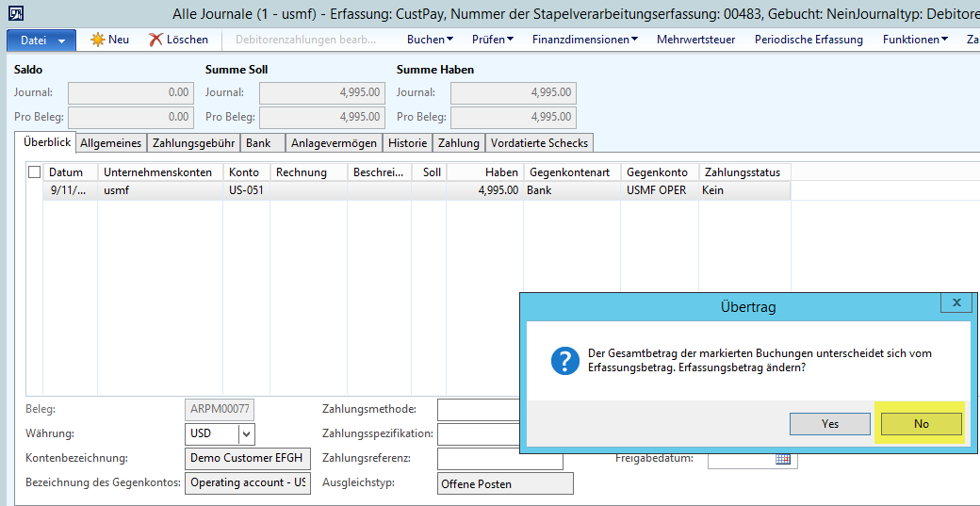
Task: Select the Vordatierte Schecks tab
Action: [539, 143]
